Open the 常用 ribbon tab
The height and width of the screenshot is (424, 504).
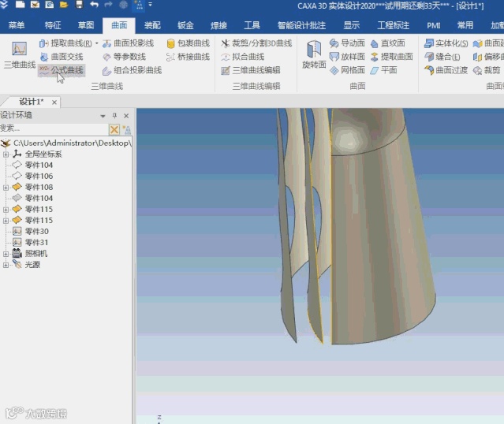point(465,25)
